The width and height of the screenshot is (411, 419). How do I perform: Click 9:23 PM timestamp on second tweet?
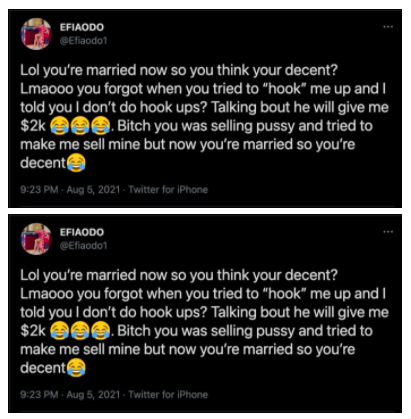point(39,395)
